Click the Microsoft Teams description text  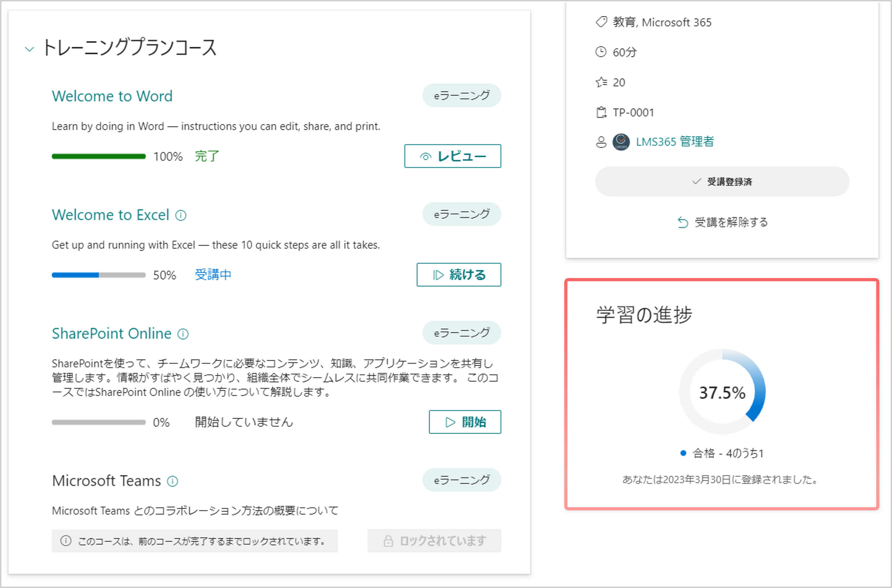(195, 511)
